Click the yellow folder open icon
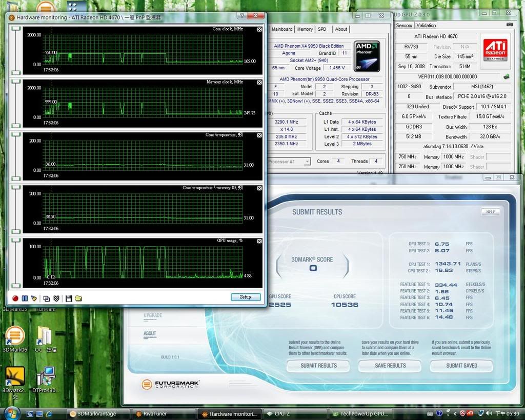The width and height of the screenshot is (525, 420). tap(78, 298)
